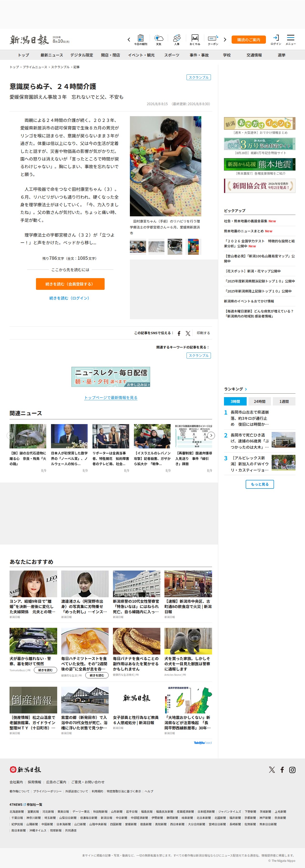Open 会社案内 footer link
Viewport: 305px width, 868px height.
(16, 782)
